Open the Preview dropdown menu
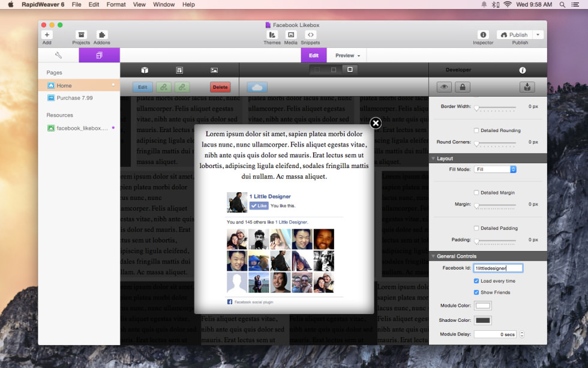 click(347, 55)
